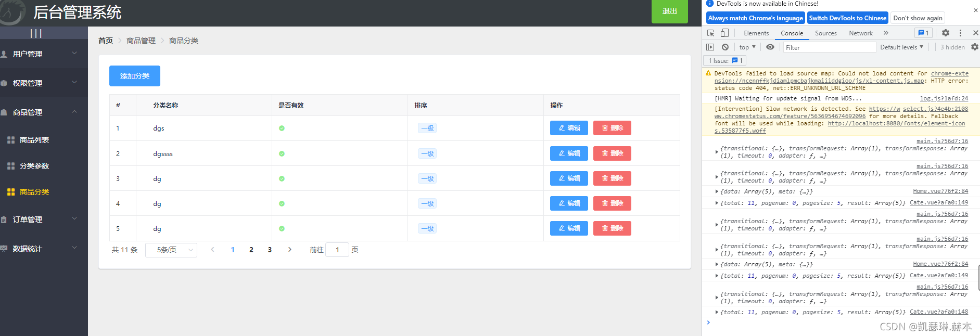Toggle the DevTools device toolbar icon

click(724, 33)
